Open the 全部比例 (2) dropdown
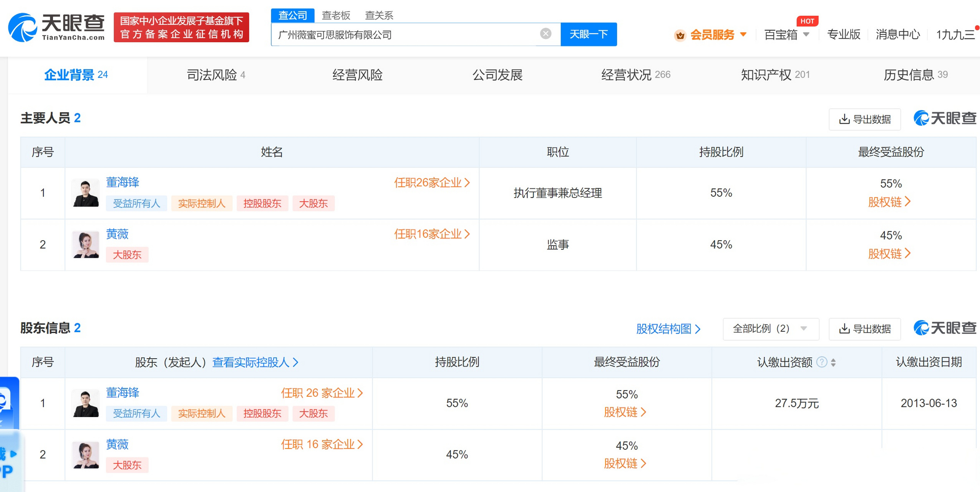 [x=771, y=329]
